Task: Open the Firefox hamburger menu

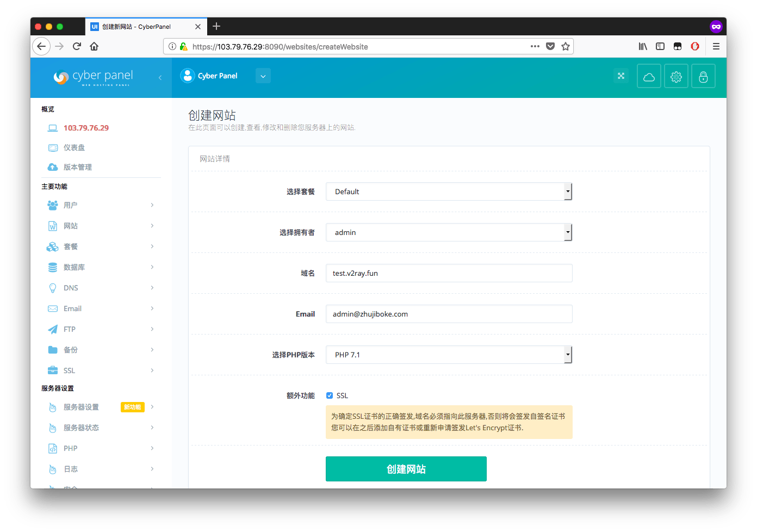Action: [x=716, y=46]
